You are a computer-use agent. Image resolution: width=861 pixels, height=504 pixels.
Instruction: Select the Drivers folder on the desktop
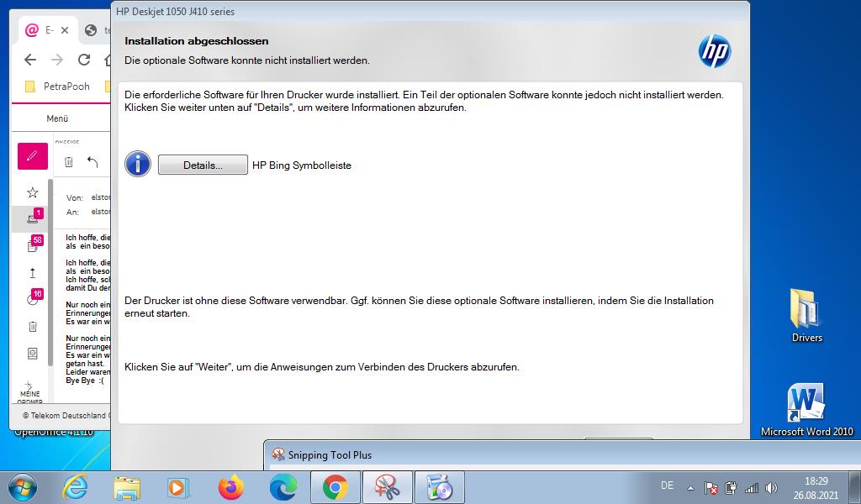[806, 315]
